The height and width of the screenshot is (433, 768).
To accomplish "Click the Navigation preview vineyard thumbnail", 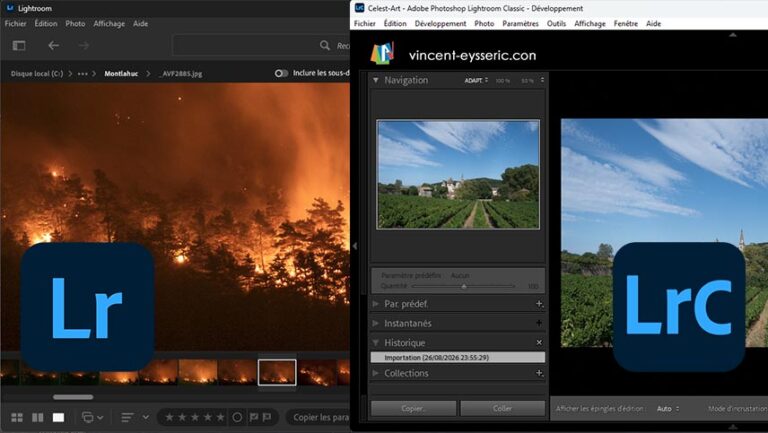I will (458, 174).
